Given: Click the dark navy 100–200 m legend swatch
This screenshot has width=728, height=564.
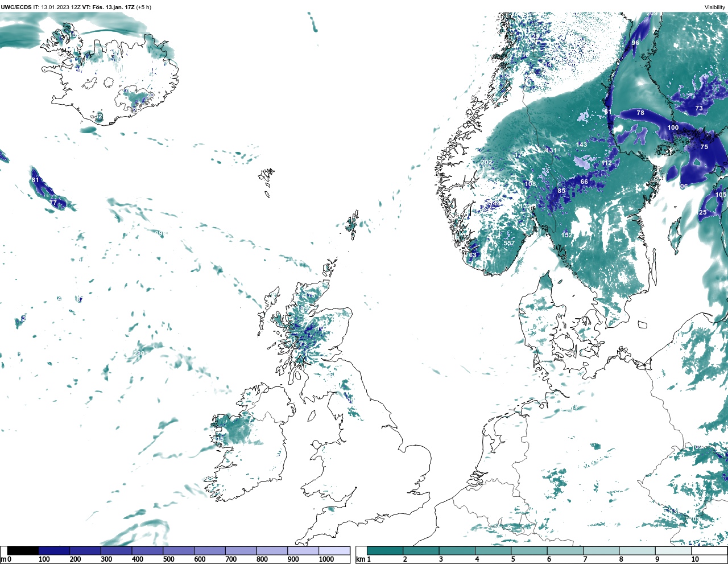Looking at the screenshot, I should pos(54,550).
